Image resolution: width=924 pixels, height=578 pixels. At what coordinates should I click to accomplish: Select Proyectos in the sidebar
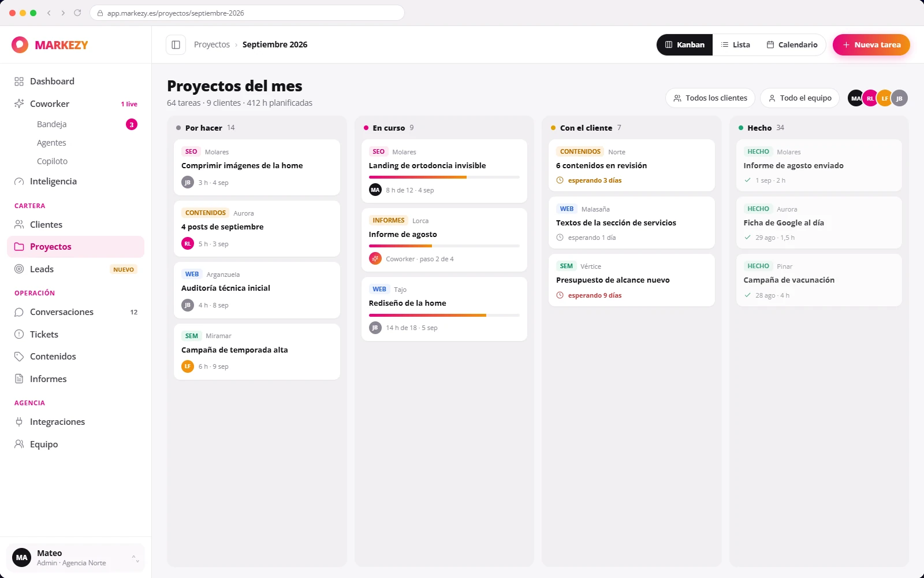click(76, 247)
